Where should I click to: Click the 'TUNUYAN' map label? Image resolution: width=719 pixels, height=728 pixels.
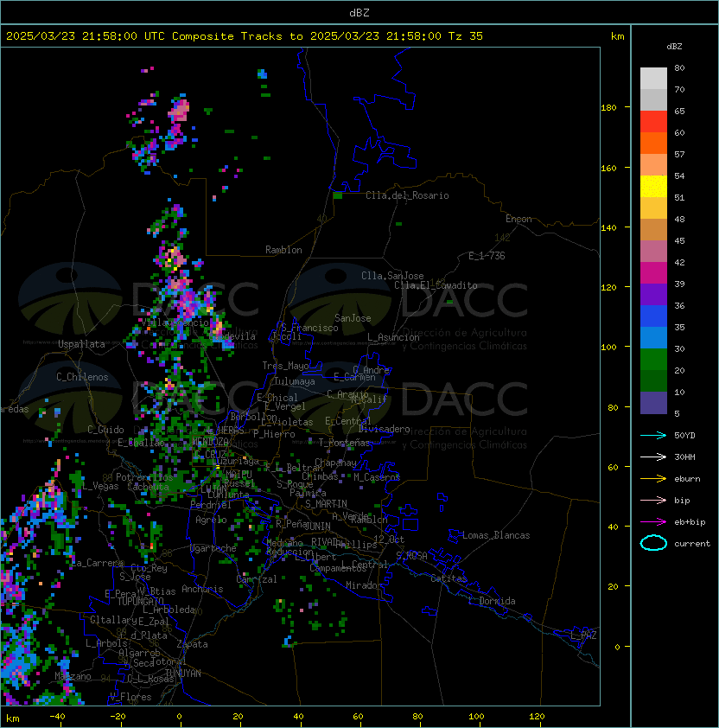click(x=183, y=673)
